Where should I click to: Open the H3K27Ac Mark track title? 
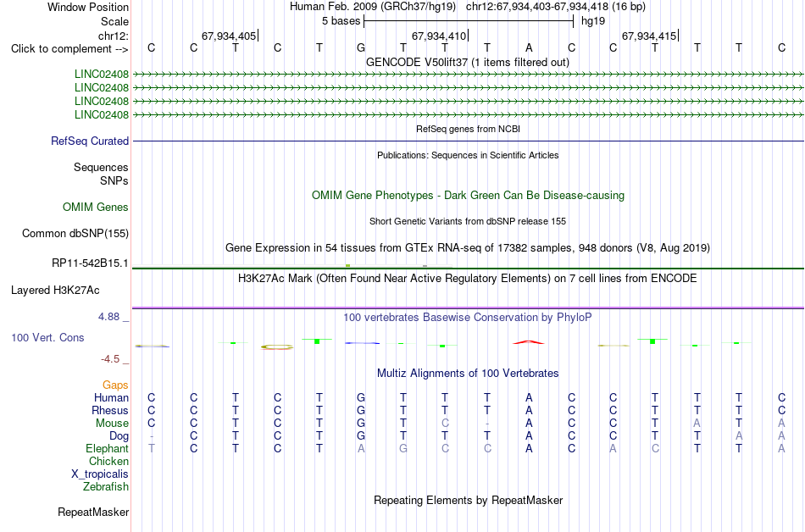[x=468, y=279]
